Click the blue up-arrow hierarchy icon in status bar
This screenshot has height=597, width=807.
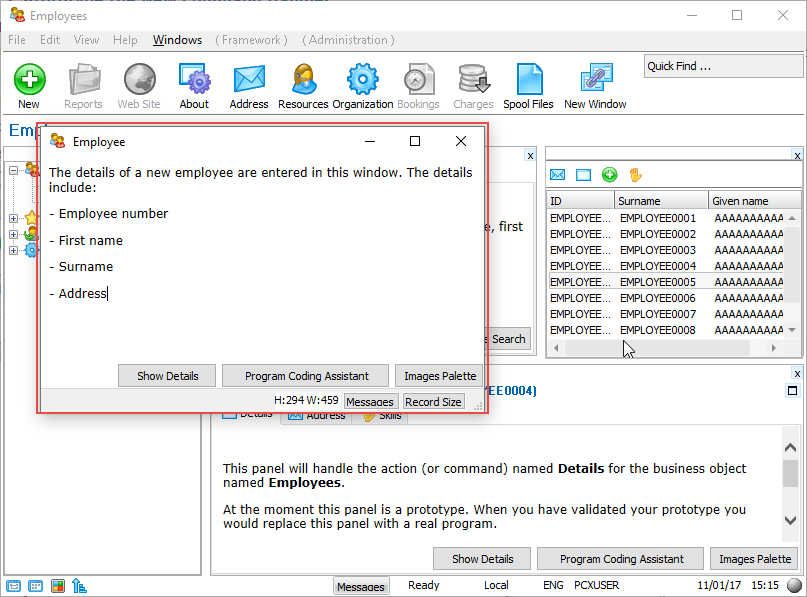(x=79, y=586)
